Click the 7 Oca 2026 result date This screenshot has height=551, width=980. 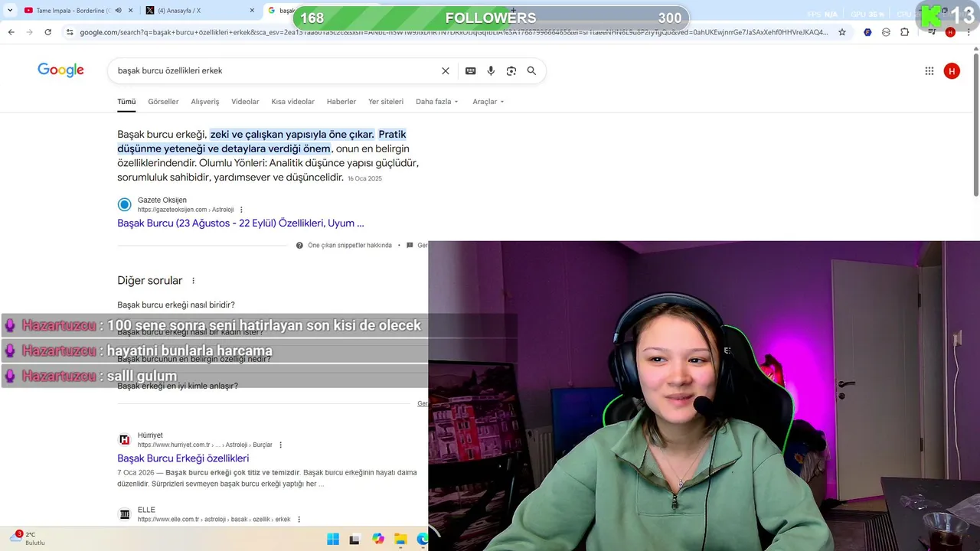[x=135, y=473]
